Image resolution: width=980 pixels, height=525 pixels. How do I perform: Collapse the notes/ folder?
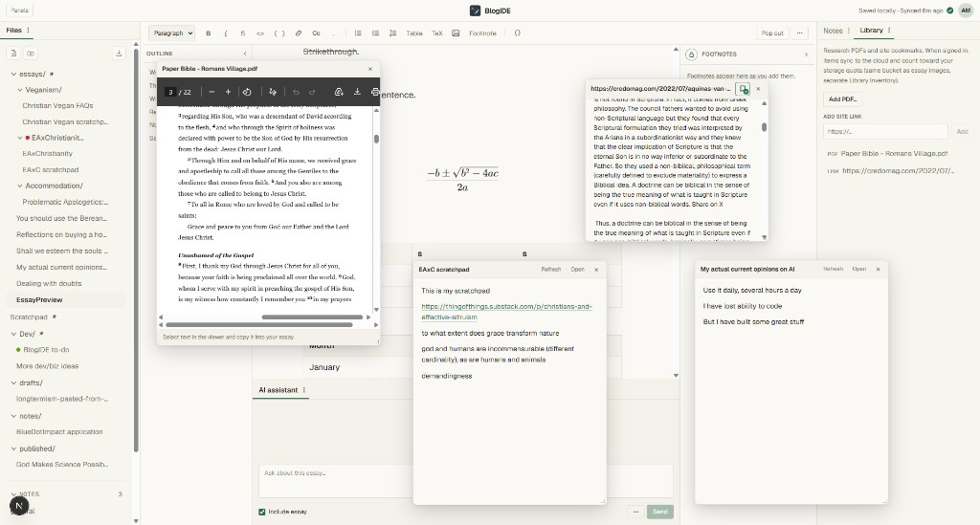tap(13, 416)
